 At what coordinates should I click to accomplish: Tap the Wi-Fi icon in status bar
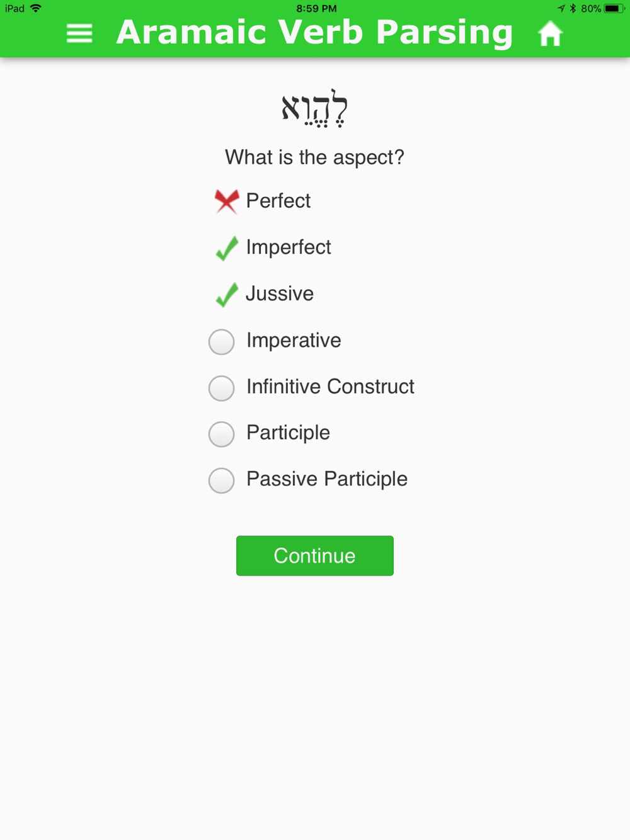pos(36,8)
